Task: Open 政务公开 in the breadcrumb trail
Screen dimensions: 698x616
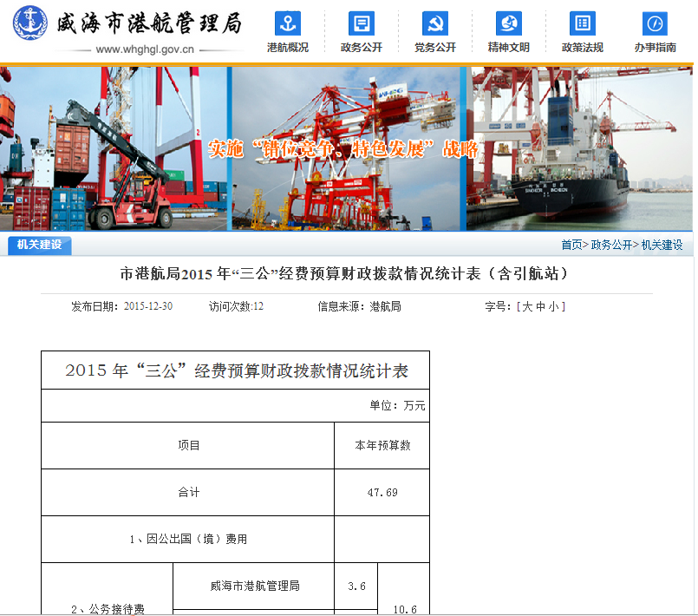Action: click(x=611, y=246)
